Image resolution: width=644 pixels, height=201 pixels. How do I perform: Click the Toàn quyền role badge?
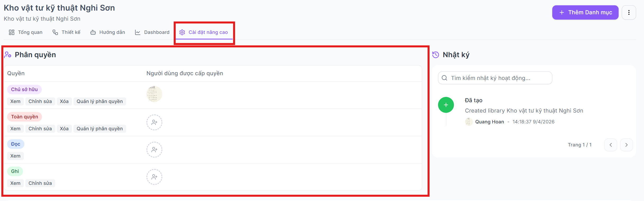click(x=25, y=117)
